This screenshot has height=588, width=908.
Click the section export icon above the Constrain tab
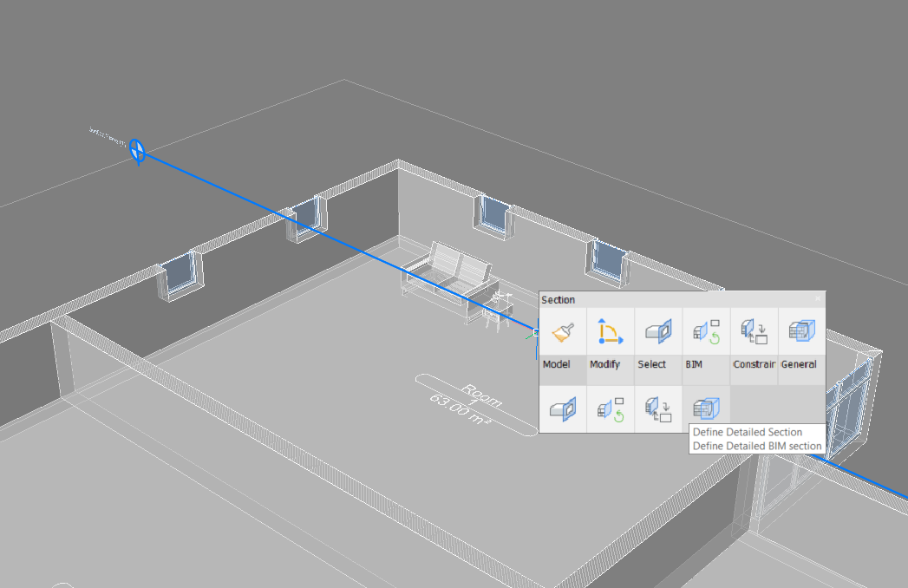754,330
